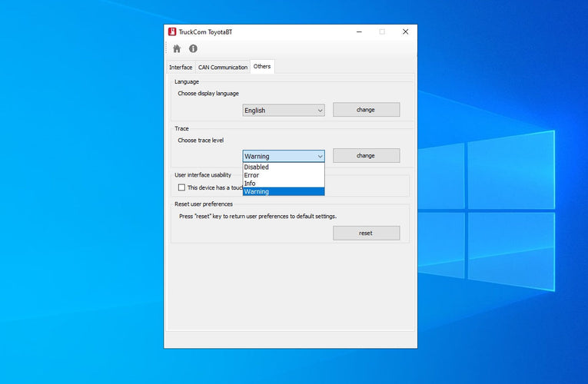
Task: Select Error in the trace level list
Action: [252, 175]
